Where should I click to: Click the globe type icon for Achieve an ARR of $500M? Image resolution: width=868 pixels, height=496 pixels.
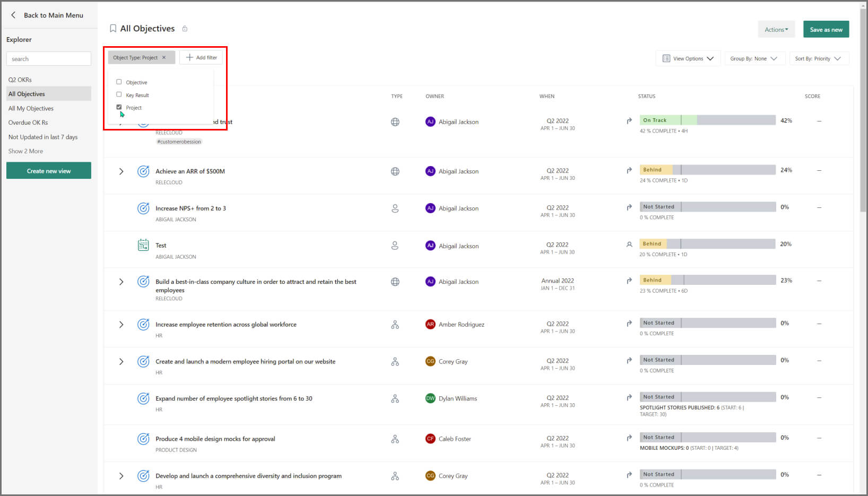(x=395, y=171)
